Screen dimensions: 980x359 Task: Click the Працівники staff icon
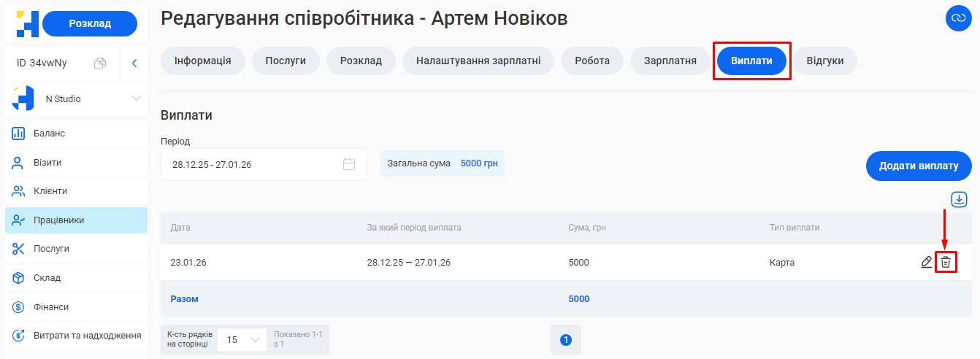click(x=19, y=220)
